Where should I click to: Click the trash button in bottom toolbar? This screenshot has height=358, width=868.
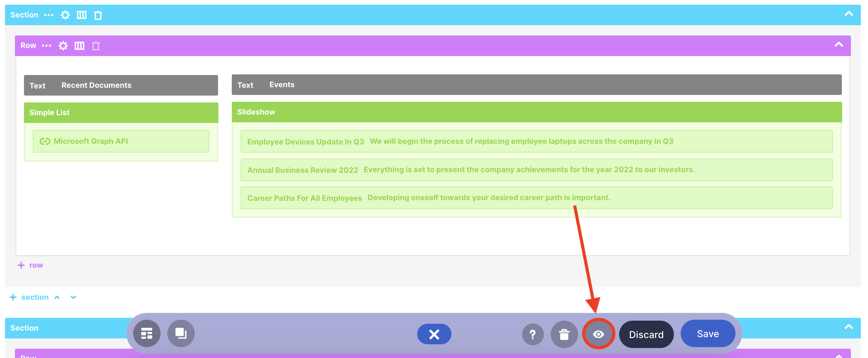pyautogui.click(x=564, y=334)
